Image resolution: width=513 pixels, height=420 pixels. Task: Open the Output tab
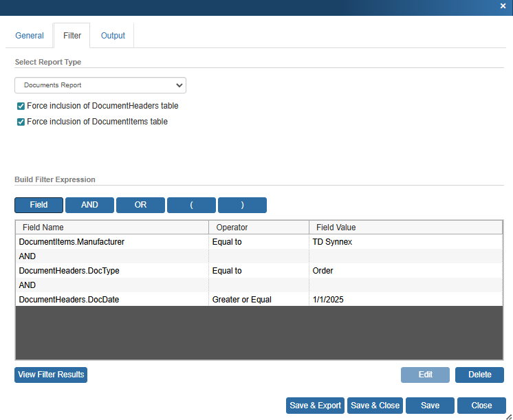(x=113, y=36)
